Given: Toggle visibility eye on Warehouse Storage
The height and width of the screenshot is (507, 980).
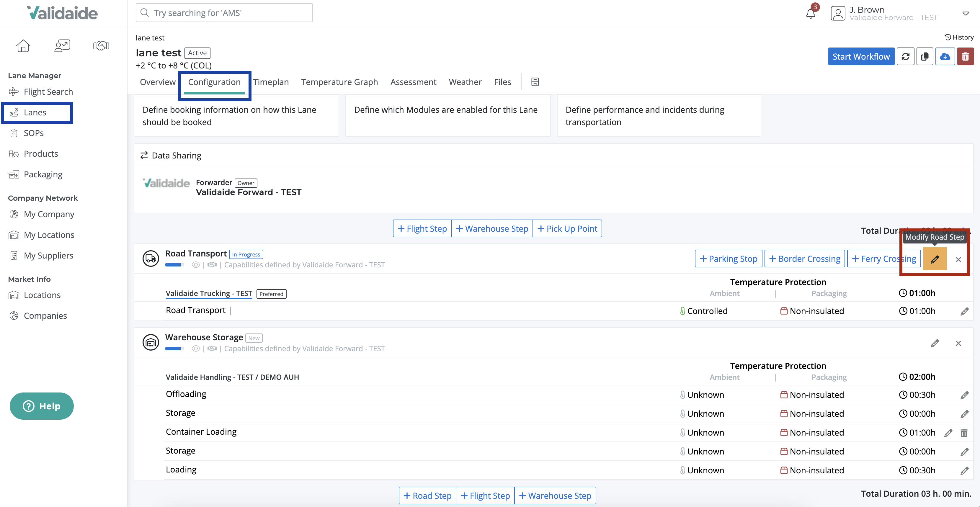Looking at the screenshot, I should (195, 349).
